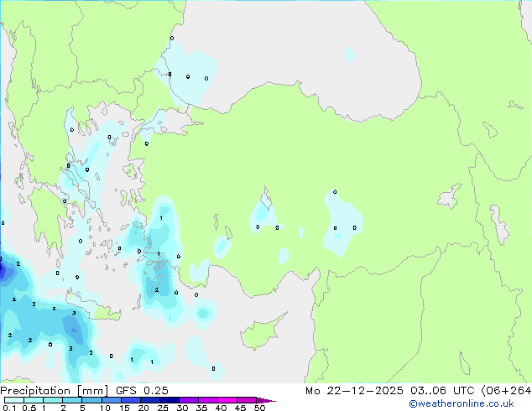The image size is (532, 411).
Task: Click the '10' legend tick label
Action: (105, 408)
